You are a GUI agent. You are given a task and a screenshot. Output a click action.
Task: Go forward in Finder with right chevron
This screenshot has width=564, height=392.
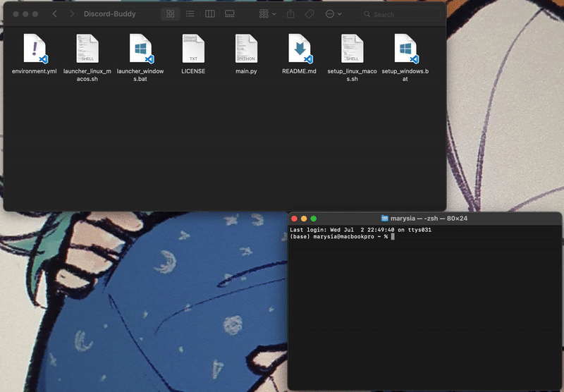click(x=72, y=14)
